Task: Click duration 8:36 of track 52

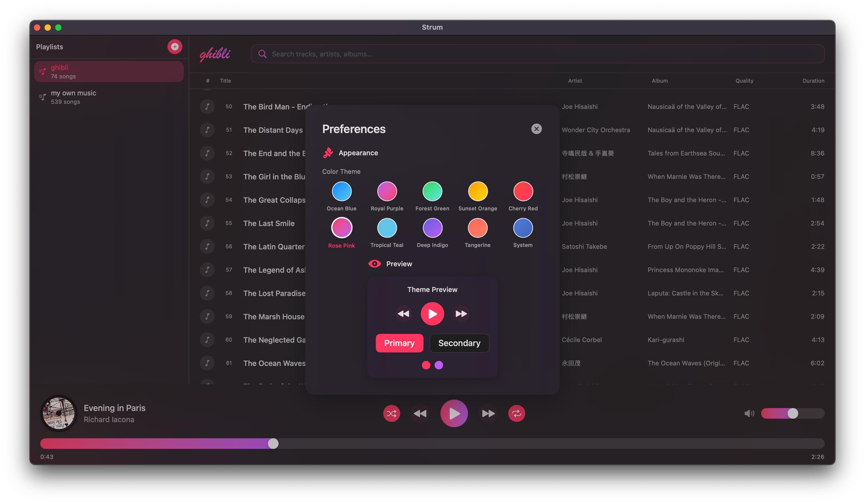Action: [x=817, y=153]
